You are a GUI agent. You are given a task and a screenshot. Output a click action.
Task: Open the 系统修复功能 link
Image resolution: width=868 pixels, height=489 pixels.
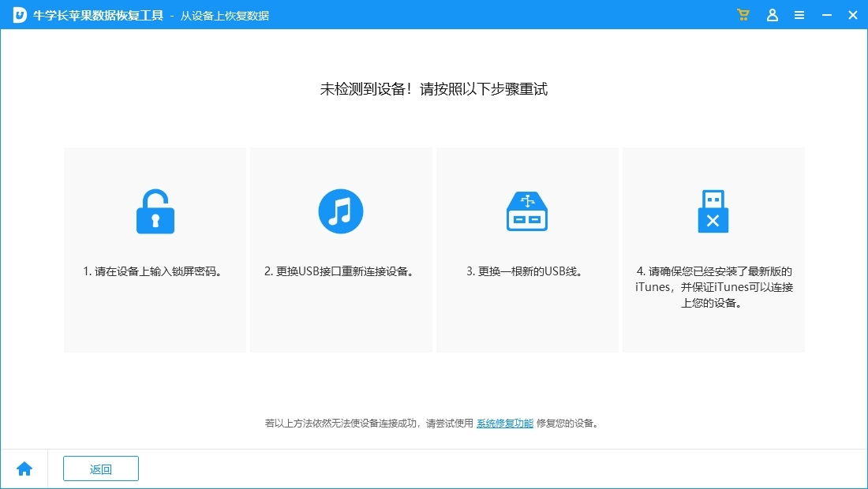tap(505, 424)
